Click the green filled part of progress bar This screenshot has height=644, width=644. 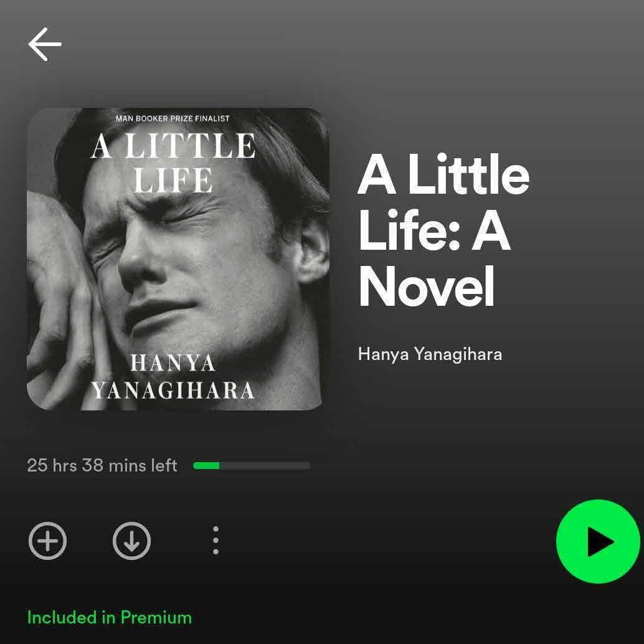206,465
